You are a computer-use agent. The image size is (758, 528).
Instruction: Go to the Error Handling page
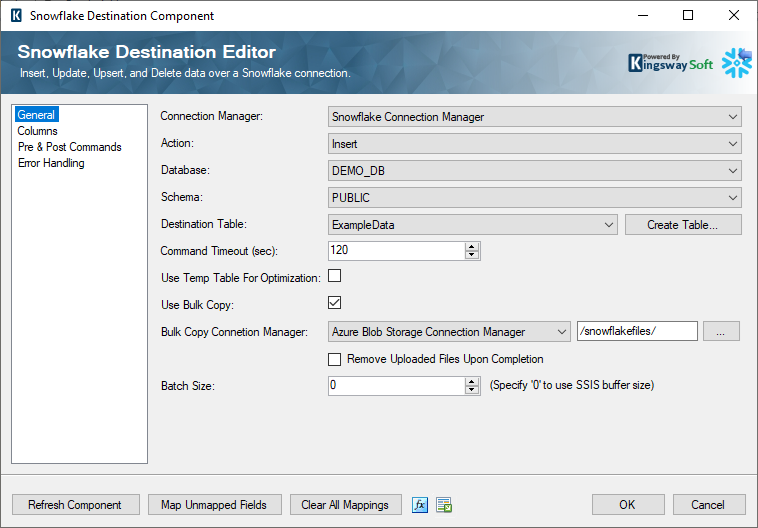coord(51,163)
